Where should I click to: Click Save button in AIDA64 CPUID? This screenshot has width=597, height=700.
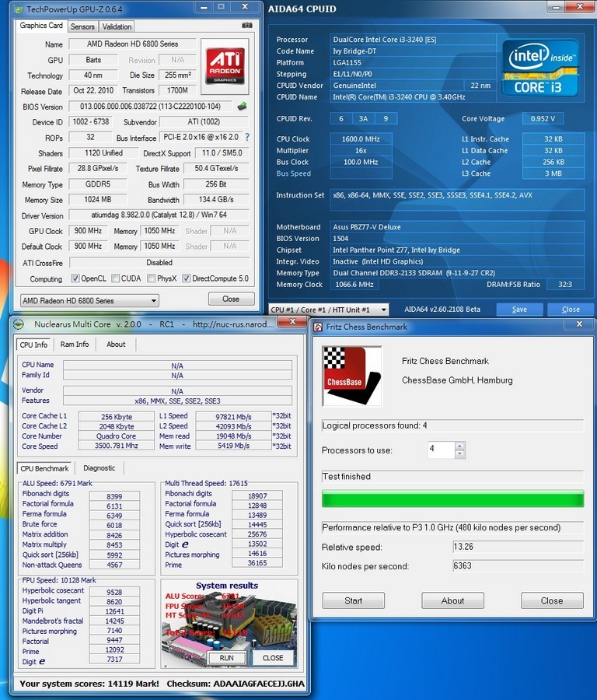pyautogui.click(x=519, y=310)
